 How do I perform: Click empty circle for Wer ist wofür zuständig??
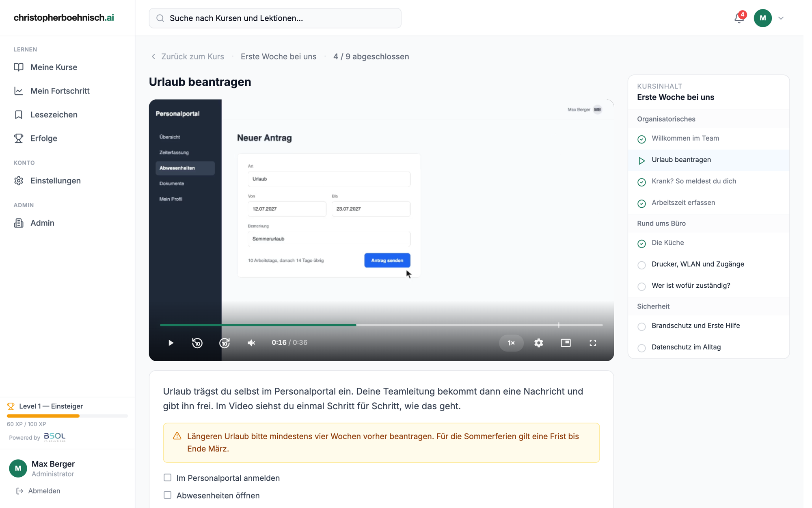[641, 287]
